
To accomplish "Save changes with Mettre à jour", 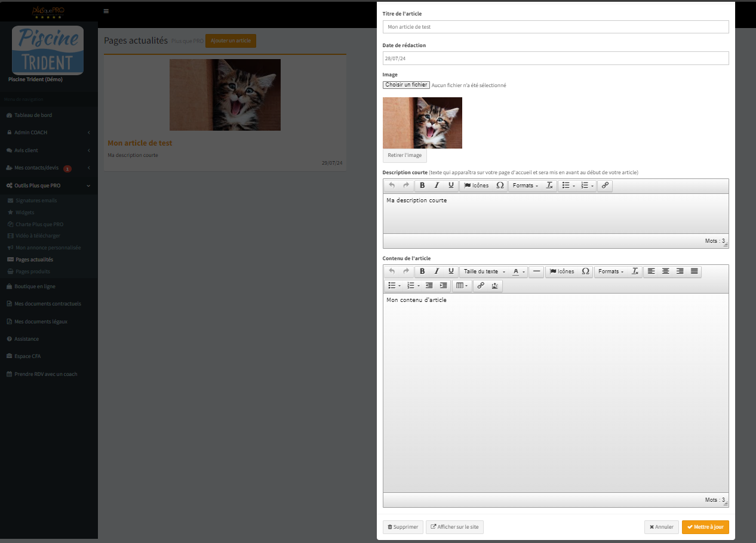I will (x=705, y=527).
